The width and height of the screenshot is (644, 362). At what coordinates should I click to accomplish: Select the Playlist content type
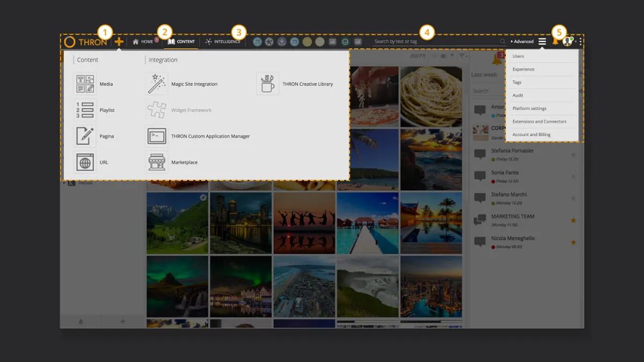click(x=94, y=110)
